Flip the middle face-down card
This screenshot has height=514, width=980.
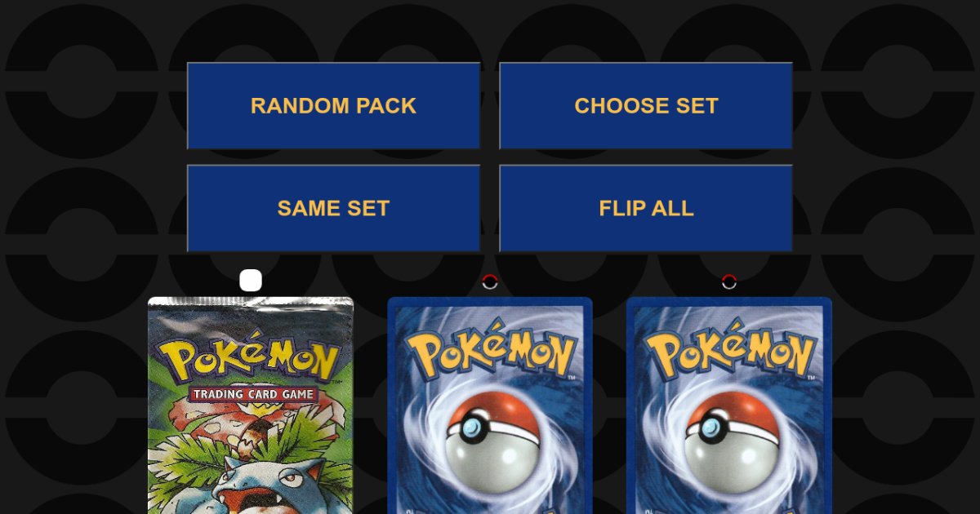tap(490, 405)
